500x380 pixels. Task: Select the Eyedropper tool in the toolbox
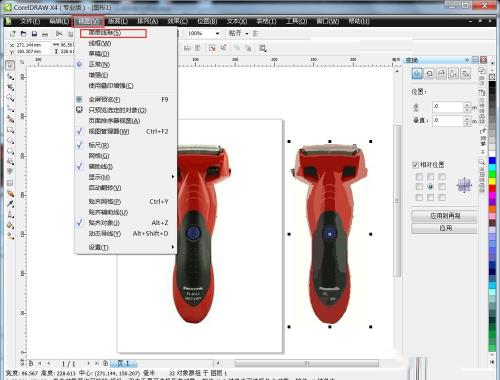tap(10, 204)
